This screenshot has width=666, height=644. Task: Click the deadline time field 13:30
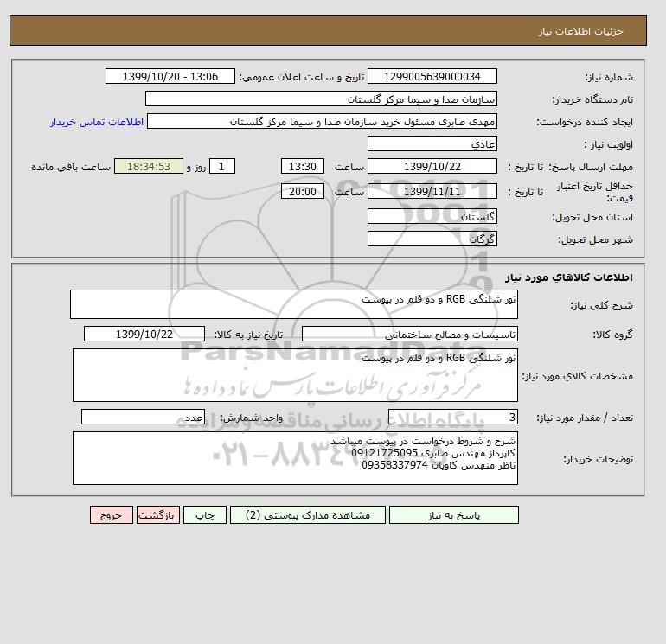pyautogui.click(x=303, y=167)
